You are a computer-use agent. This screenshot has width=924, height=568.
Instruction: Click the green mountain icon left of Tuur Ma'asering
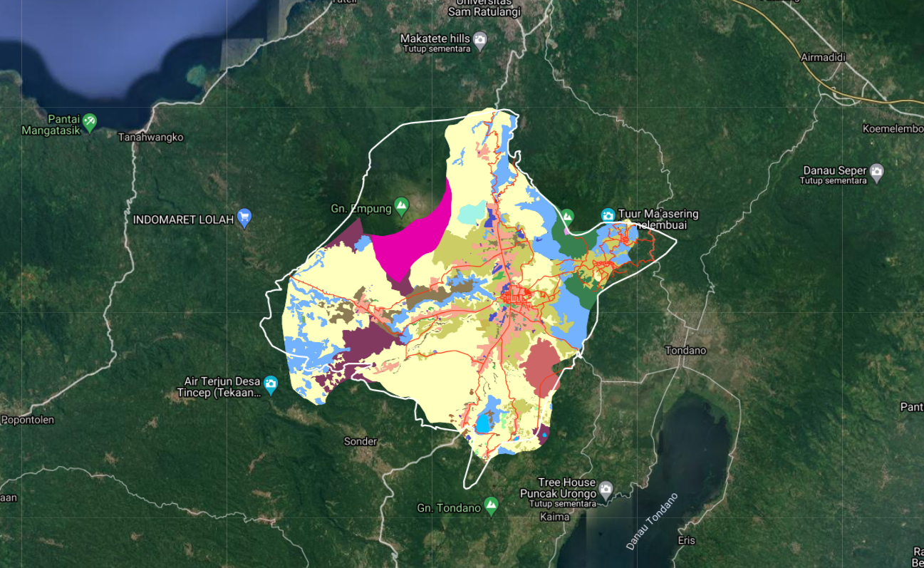[567, 215]
